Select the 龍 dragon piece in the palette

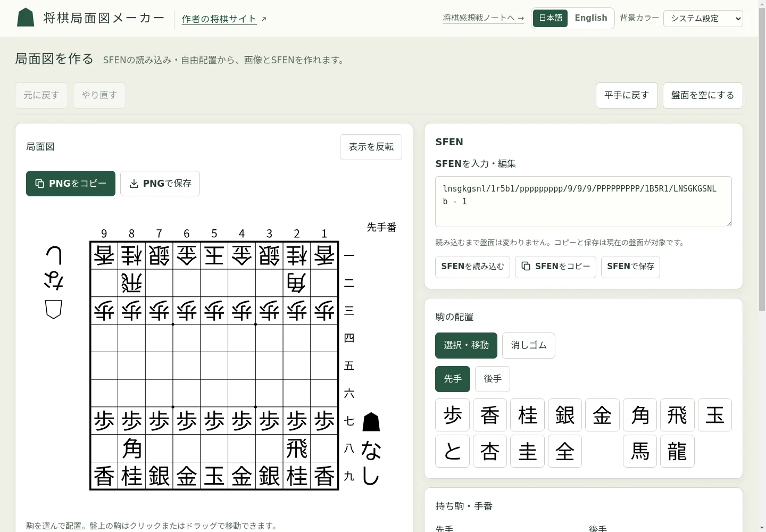tap(678, 451)
